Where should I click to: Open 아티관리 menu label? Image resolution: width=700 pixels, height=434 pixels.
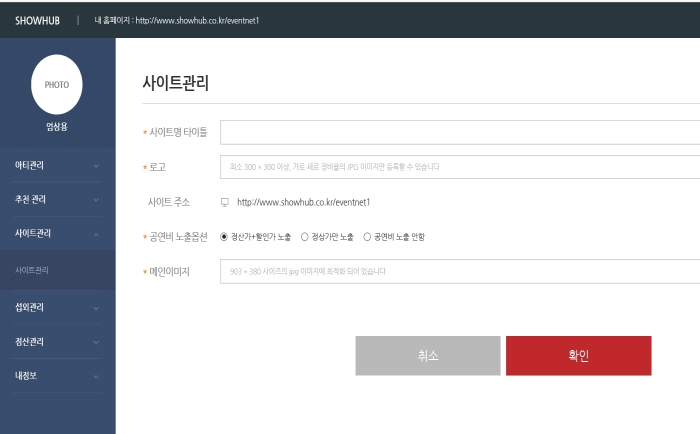tap(29, 165)
